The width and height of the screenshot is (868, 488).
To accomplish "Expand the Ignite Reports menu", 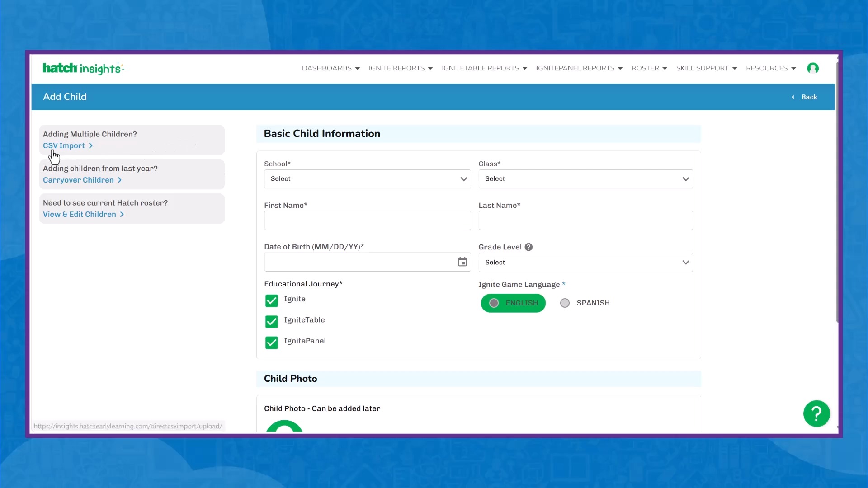I will tap(401, 68).
